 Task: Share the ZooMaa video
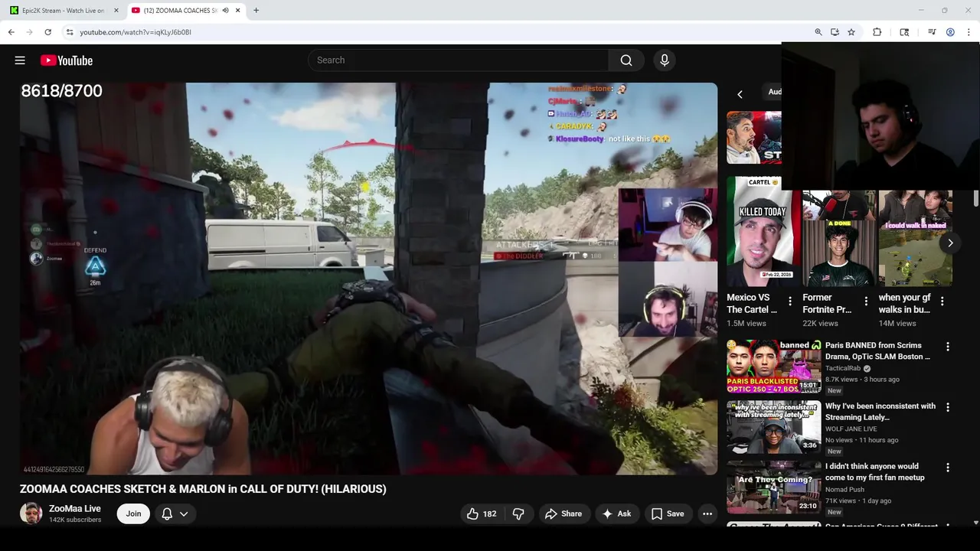(x=563, y=514)
